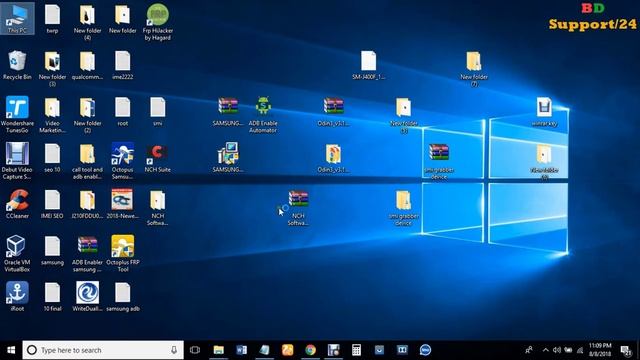The height and width of the screenshot is (360, 640).
Task: Select the Debut Video Capture shortcut
Action: click(x=17, y=161)
